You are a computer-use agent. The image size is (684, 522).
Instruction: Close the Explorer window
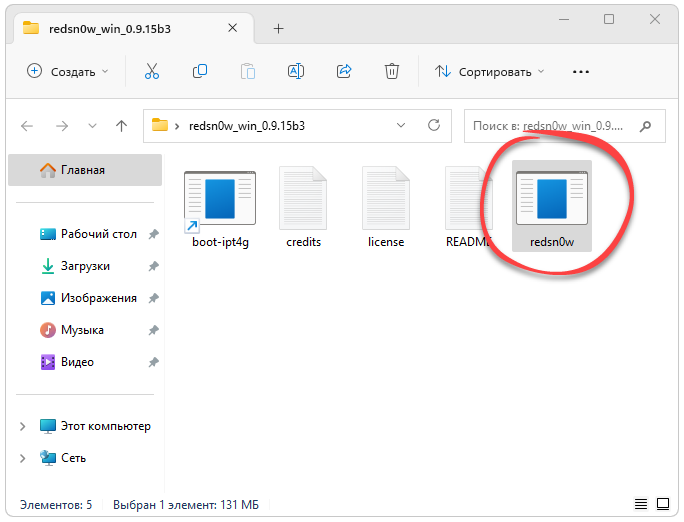[x=655, y=19]
